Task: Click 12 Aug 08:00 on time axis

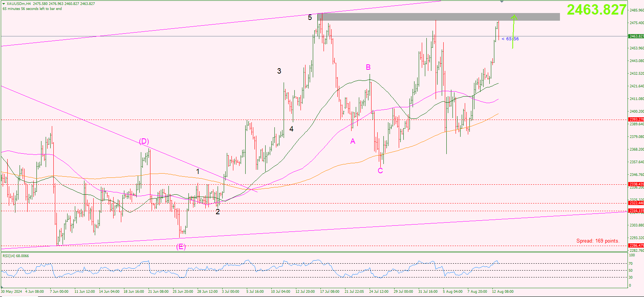Action: (502, 292)
